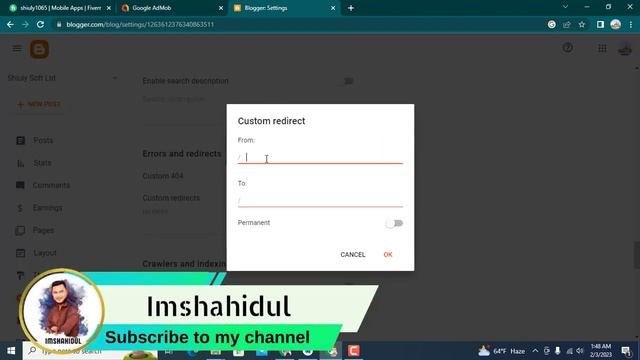Open Layout in the sidebar
The height and width of the screenshot is (360, 640).
(45, 253)
